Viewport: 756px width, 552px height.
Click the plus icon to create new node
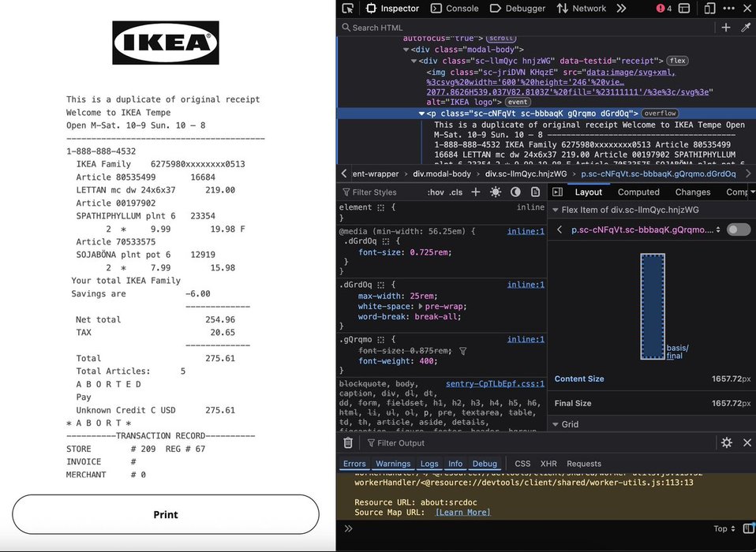coord(726,28)
